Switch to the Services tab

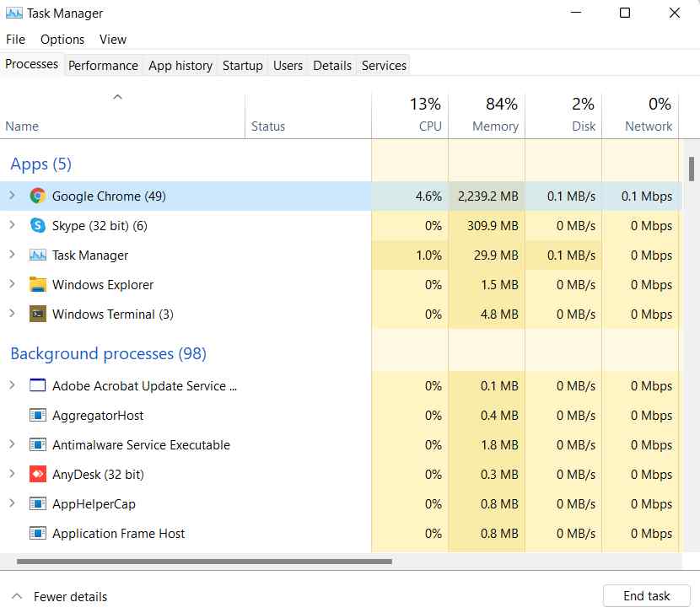click(x=384, y=66)
